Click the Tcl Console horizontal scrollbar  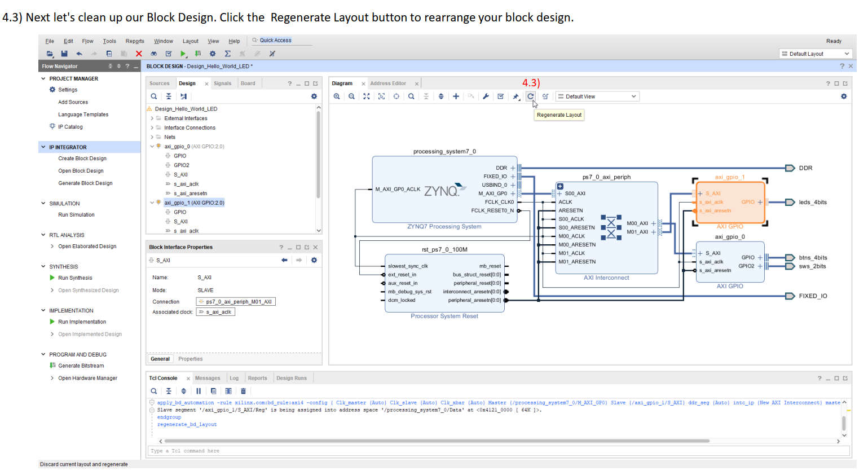(x=437, y=441)
